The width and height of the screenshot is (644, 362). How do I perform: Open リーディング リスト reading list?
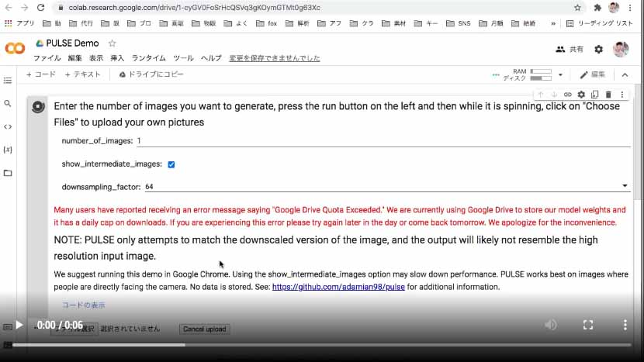click(599, 23)
